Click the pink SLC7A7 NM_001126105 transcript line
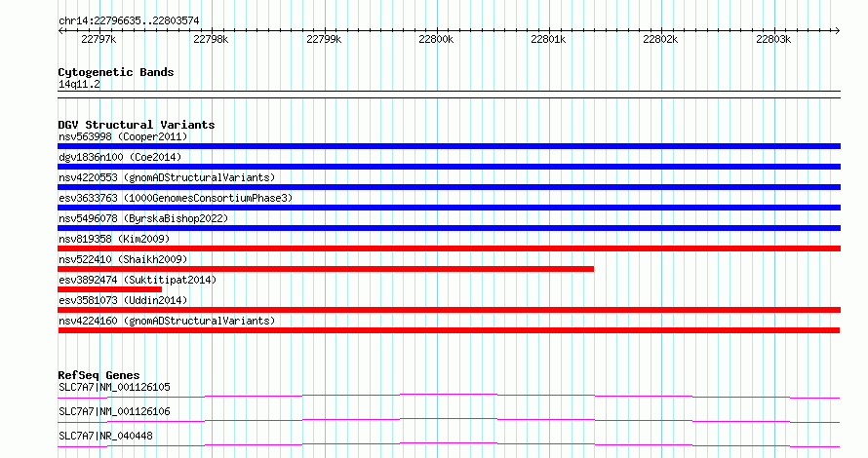Screen dimensions: 868x458 pos(449,396)
